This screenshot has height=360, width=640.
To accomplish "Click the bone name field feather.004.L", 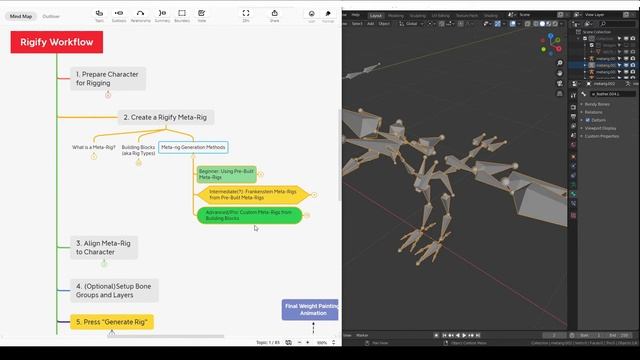I will click(612, 94).
